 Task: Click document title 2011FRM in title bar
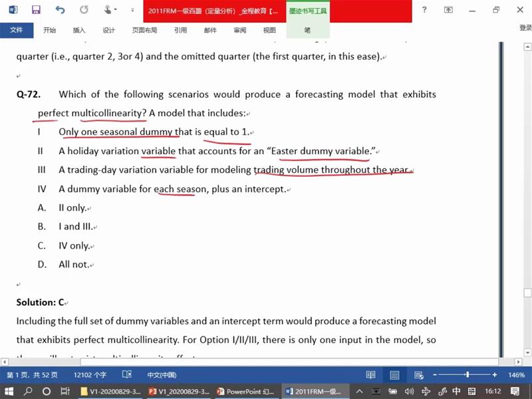click(213, 11)
